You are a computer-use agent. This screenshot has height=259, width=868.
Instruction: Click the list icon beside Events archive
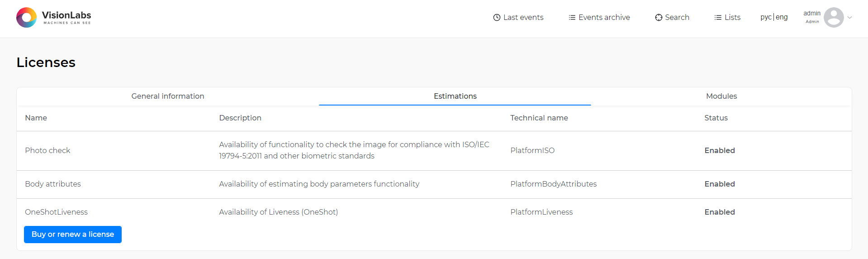pyautogui.click(x=572, y=18)
